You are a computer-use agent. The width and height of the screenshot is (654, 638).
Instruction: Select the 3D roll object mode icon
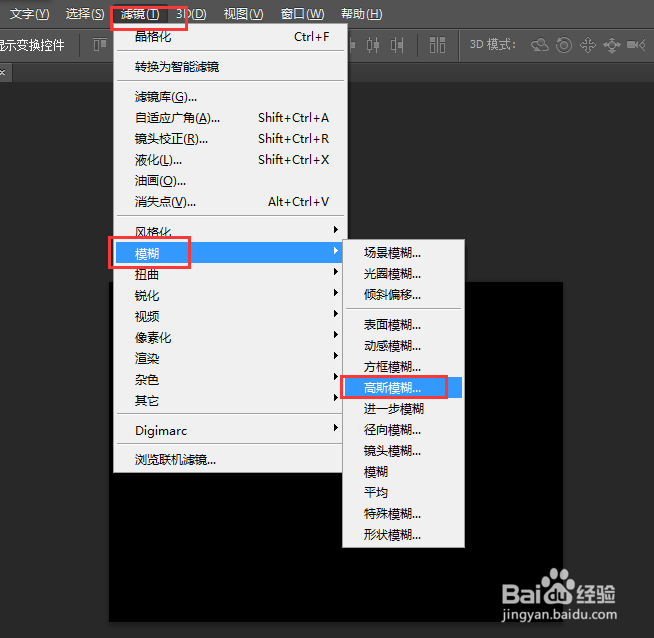(x=563, y=45)
